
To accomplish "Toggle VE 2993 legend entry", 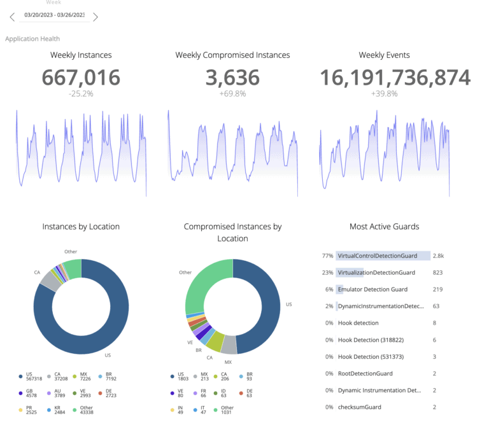I will point(81,393).
